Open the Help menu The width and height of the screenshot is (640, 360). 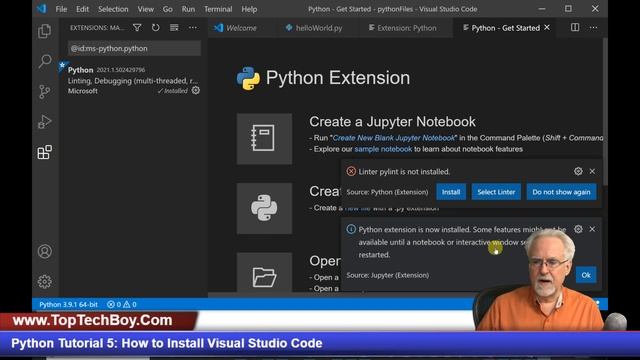[x=249, y=9]
